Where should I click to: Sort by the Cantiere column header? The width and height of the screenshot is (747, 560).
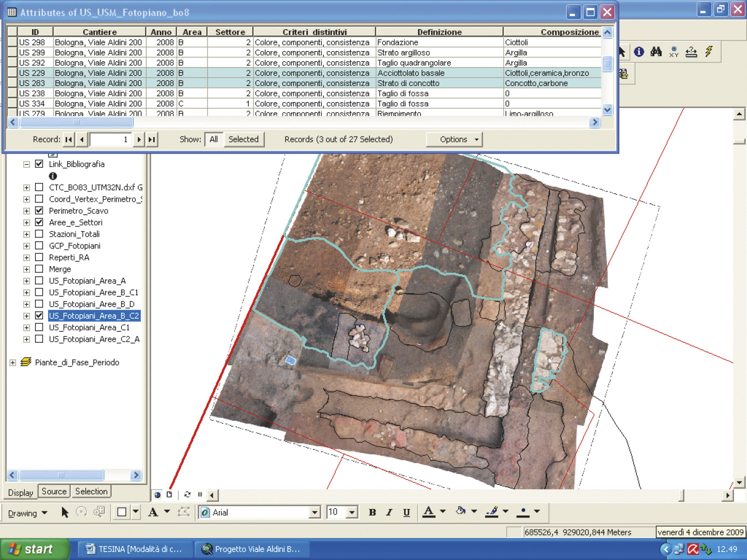100,32
